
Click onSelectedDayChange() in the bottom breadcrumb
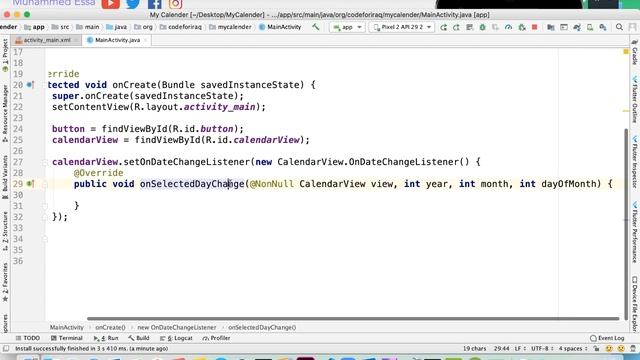click(262, 327)
